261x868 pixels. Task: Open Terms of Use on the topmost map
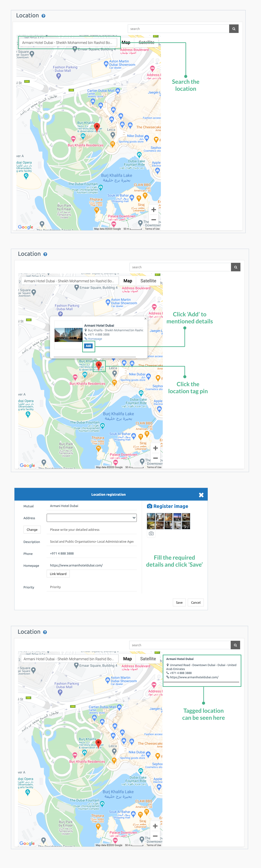[x=152, y=229]
